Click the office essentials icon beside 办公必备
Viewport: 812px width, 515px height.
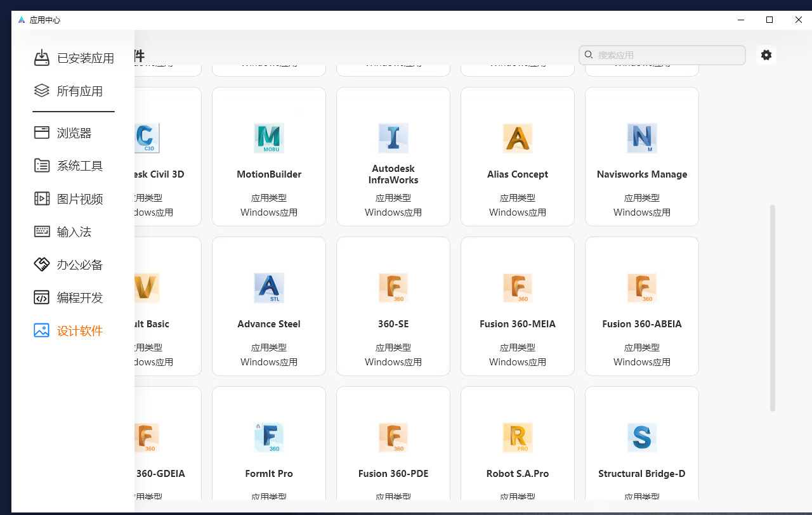pyautogui.click(x=42, y=264)
